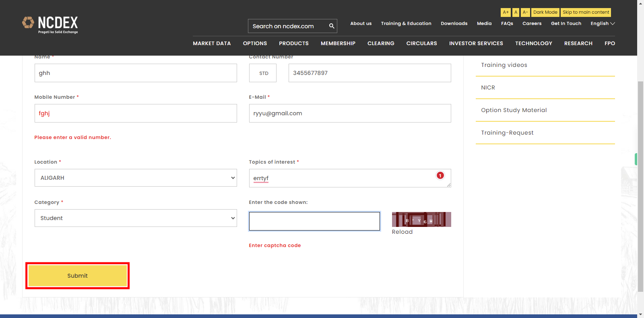Image resolution: width=644 pixels, height=318 pixels.
Task: Click 'Enter captcha code' error text
Action: [275, 245]
